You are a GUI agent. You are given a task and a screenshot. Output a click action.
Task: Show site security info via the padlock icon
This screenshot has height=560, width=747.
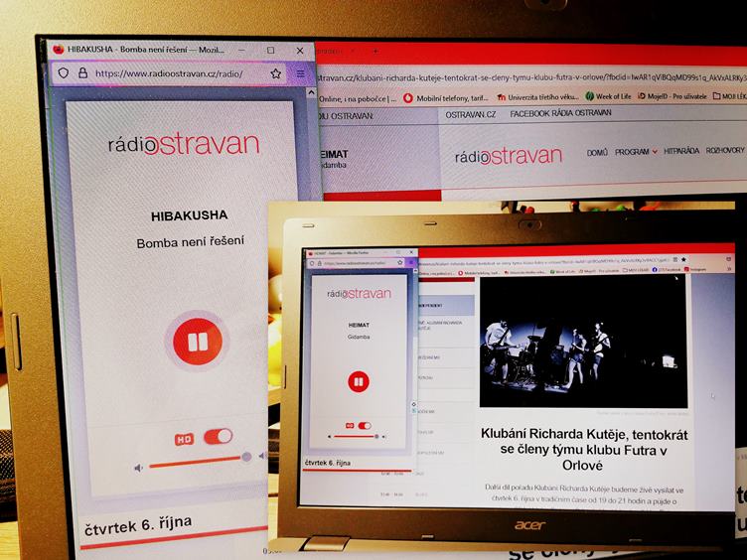82,72
